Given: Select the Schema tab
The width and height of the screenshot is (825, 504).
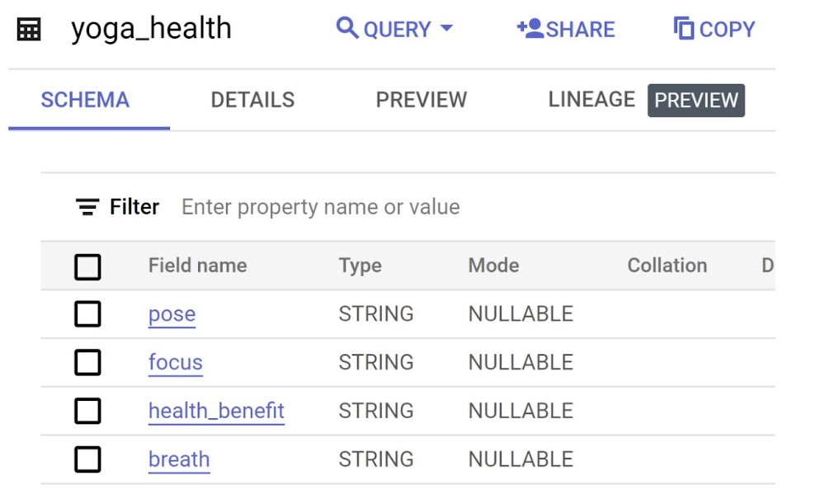Looking at the screenshot, I should point(85,100).
